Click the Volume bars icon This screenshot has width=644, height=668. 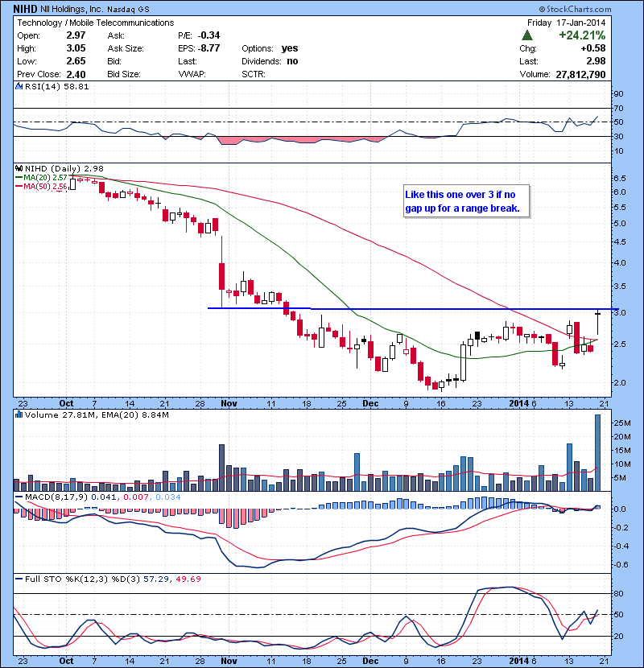coord(19,414)
